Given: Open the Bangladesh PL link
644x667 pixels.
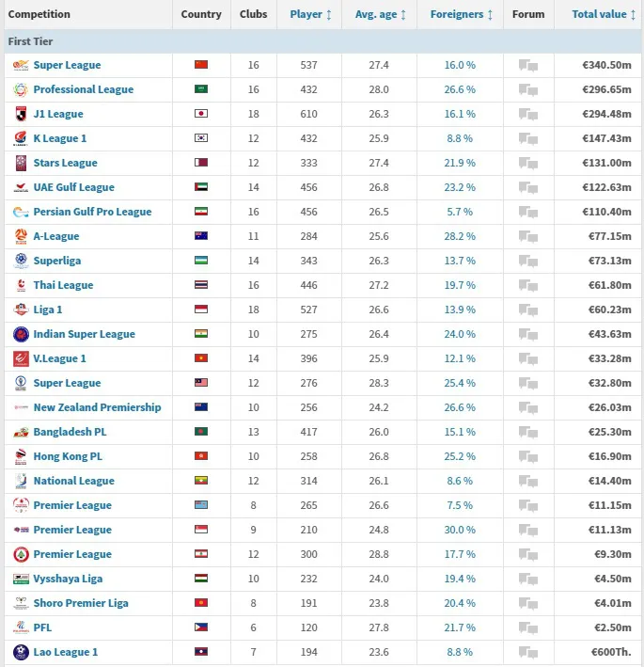Looking at the screenshot, I should click(x=71, y=432).
